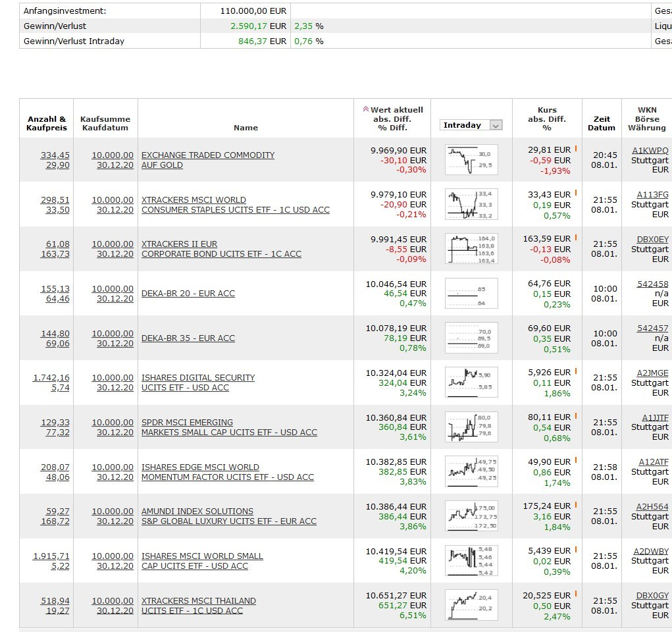
Task: Open iShares MSCI World Small Cap link
Action: coord(202,561)
